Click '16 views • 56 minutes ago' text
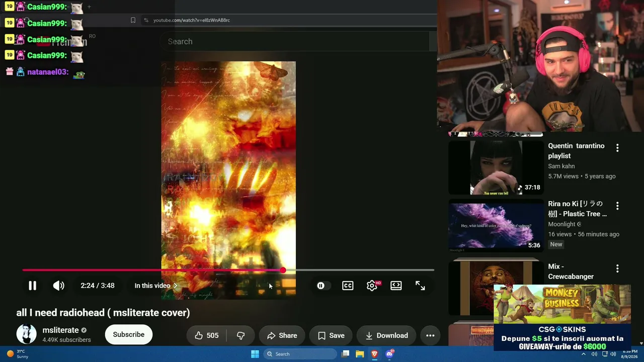Screen dimensions: 644x362 (x=584, y=234)
